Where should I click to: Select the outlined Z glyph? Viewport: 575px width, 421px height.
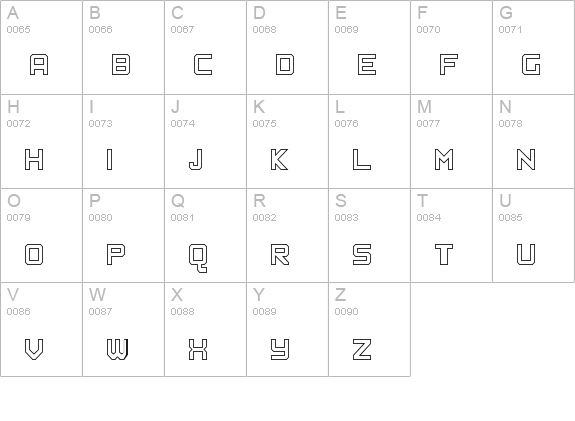pyautogui.click(x=362, y=349)
